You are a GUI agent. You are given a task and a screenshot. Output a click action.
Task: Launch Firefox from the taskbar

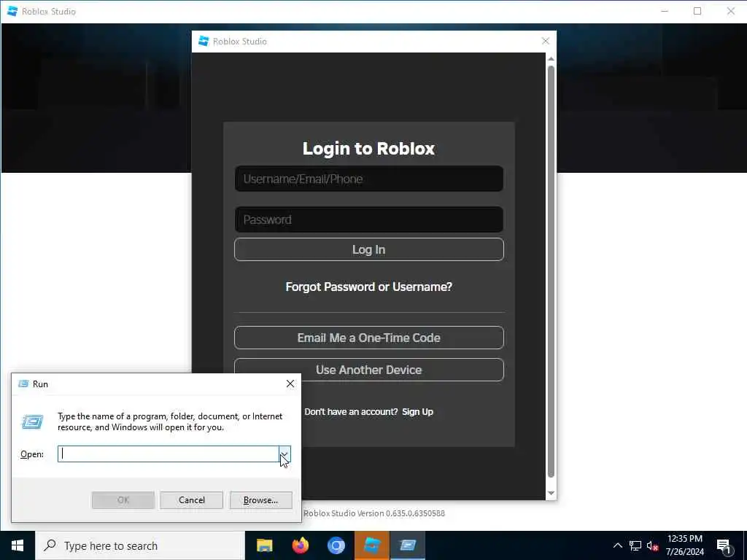point(300,545)
